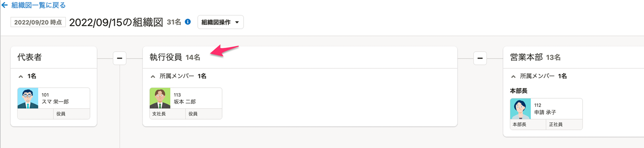This screenshot has width=644, height=148.
Task: Select the 営業本部 department heading
Action: pyautogui.click(x=526, y=57)
